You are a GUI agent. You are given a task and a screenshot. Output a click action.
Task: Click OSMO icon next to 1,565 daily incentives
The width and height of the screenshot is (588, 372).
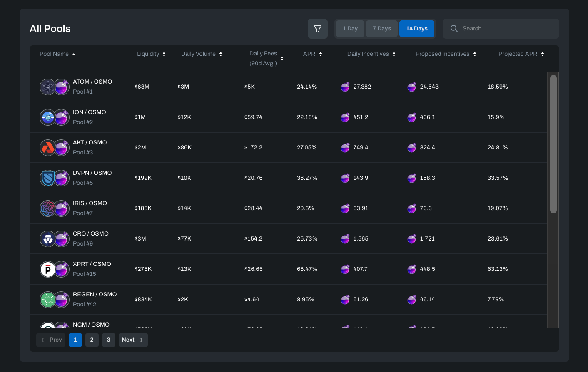point(345,239)
